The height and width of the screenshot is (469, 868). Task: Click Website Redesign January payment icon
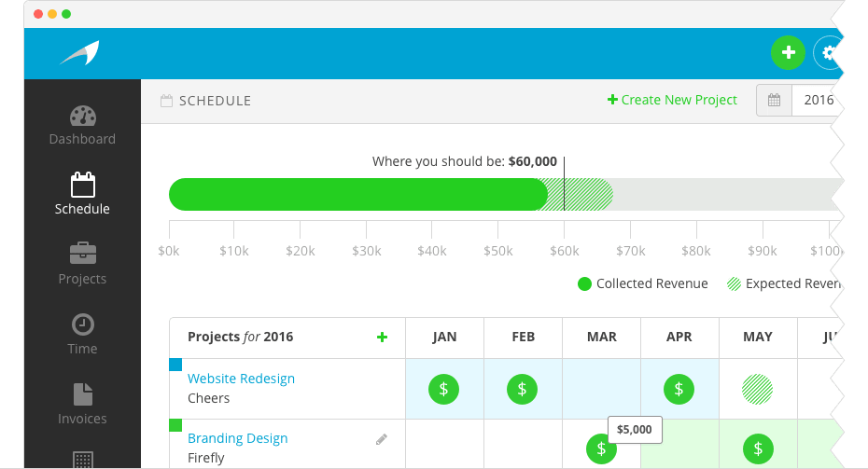tap(444, 390)
